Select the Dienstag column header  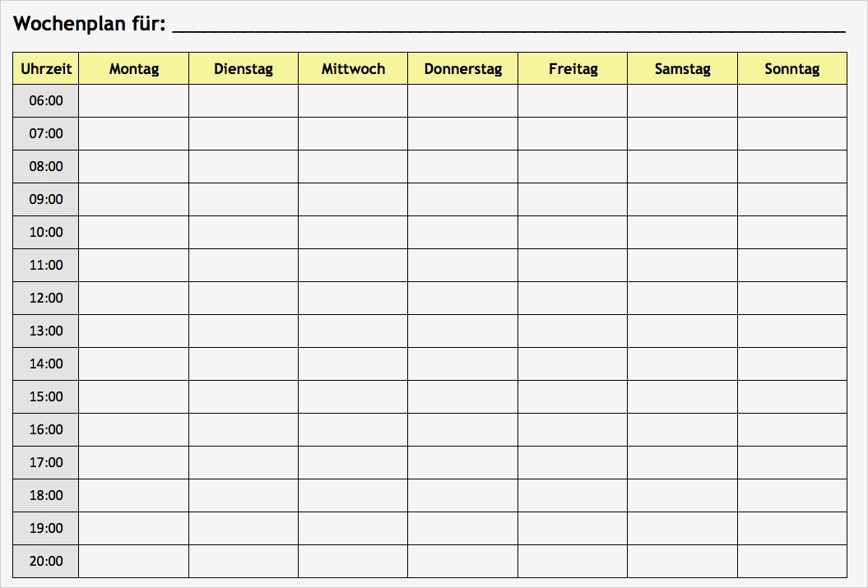(x=244, y=69)
